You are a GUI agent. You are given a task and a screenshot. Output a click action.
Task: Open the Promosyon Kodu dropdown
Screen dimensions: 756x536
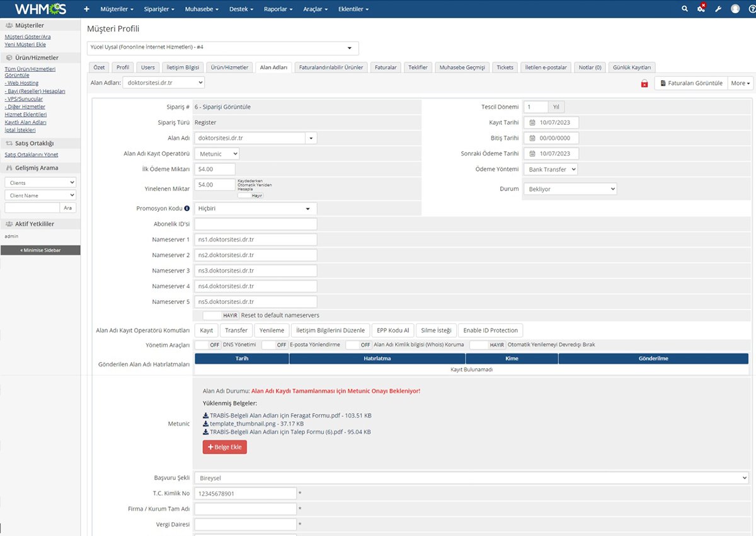click(x=256, y=208)
